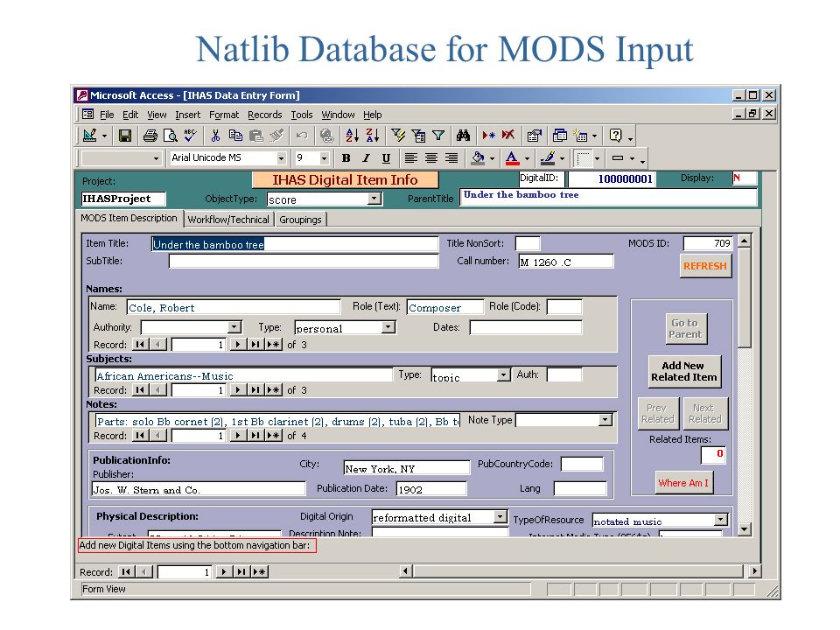This screenshot has width=840, height=630.
Task: Click the Font Color red A swatch
Action: [x=512, y=158]
